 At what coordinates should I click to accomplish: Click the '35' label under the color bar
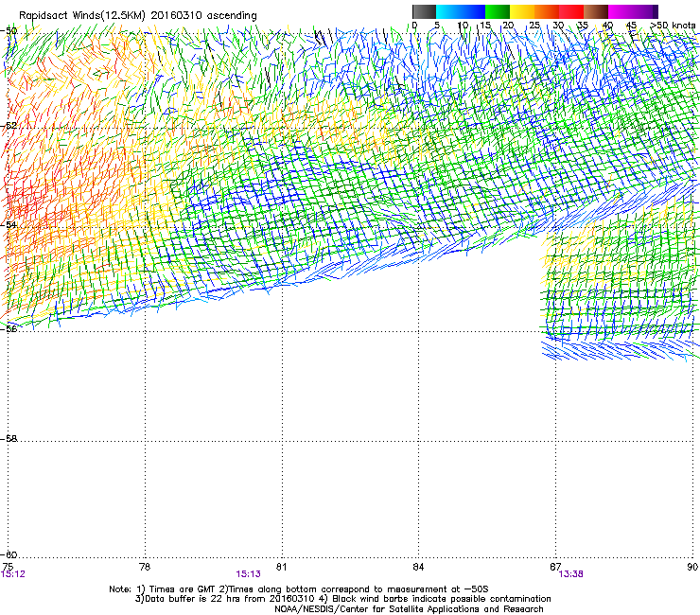(x=583, y=26)
